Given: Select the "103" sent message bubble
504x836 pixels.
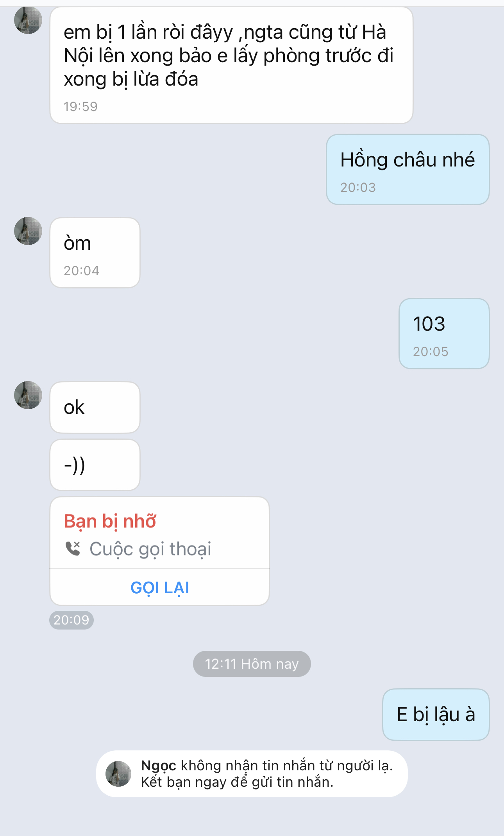Looking at the screenshot, I should (x=444, y=333).
